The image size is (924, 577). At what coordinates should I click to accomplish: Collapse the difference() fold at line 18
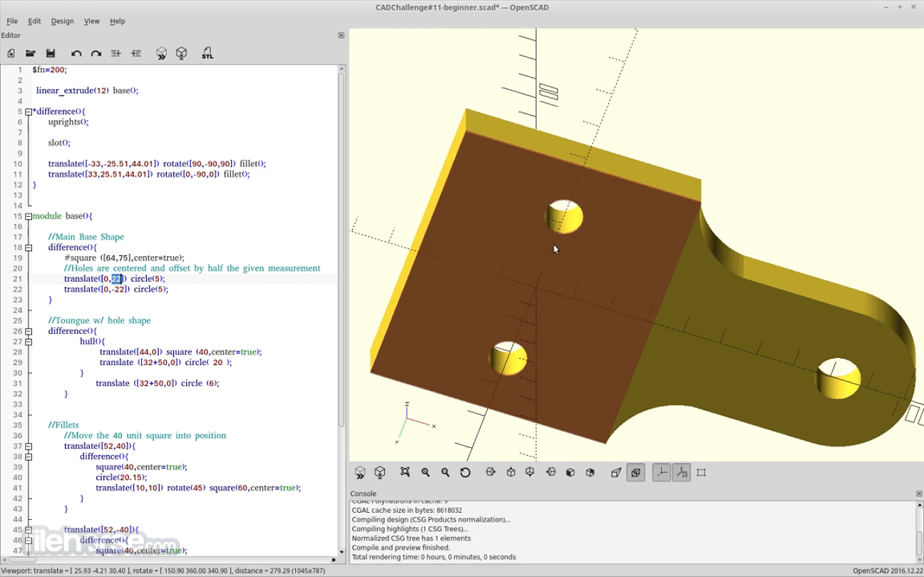point(29,247)
